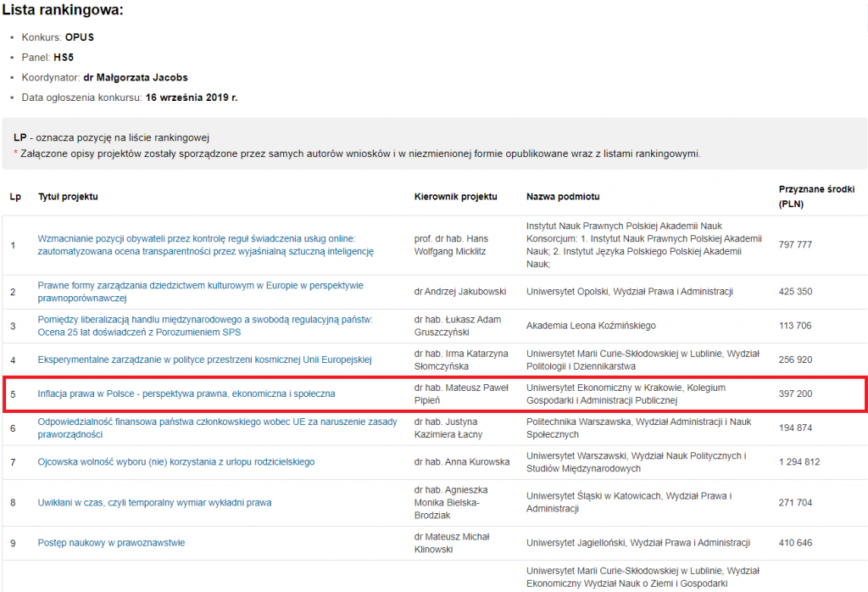Click the name dr Andrzej Jakubowski

pos(459,292)
